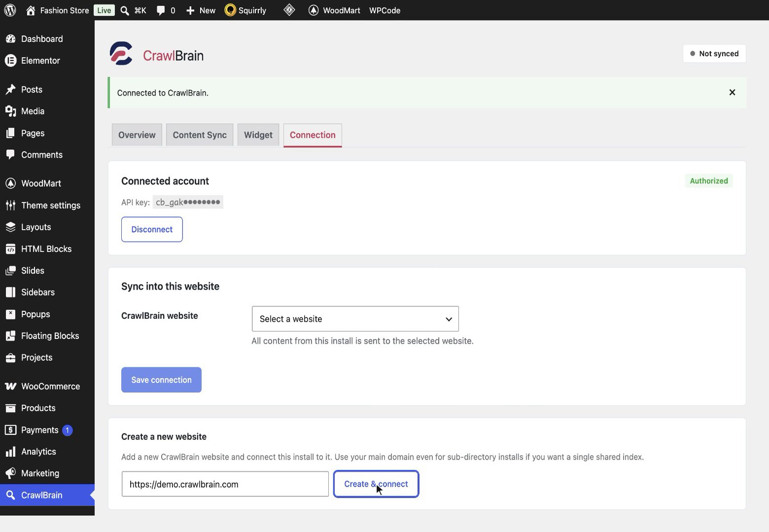This screenshot has height=532, width=769.
Task: Open CrawlBrain in sidebar
Action: pyautogui.click(x=47, y=495)
